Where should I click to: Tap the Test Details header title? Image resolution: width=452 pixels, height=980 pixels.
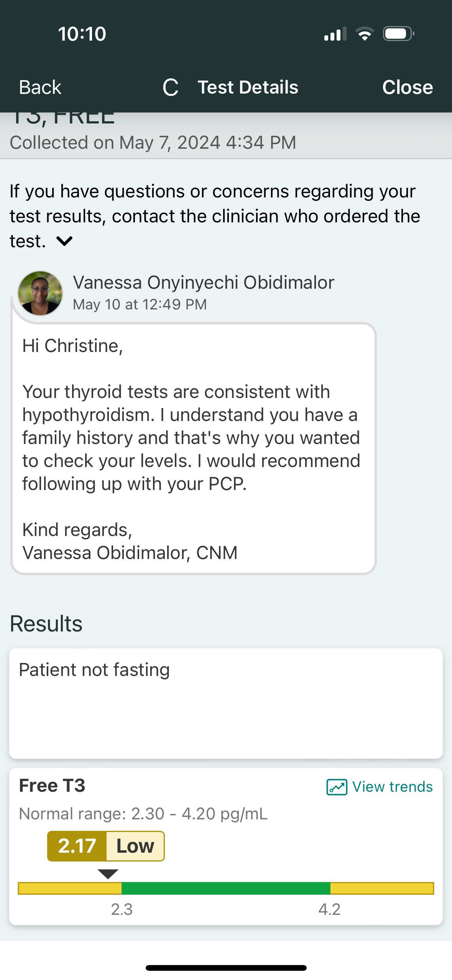(x=248, y=87)
